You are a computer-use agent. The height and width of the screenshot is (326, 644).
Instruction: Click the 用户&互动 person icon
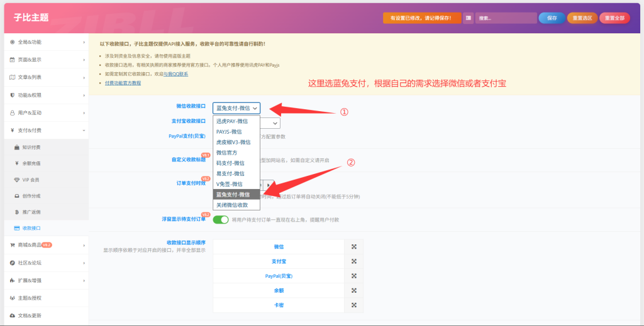13,113
